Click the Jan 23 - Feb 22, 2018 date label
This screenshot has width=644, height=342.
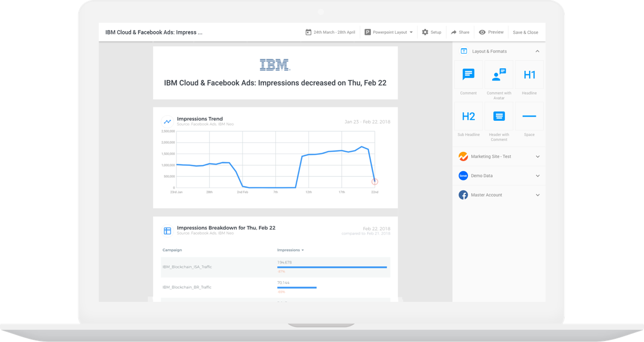[x=368, y=122]
